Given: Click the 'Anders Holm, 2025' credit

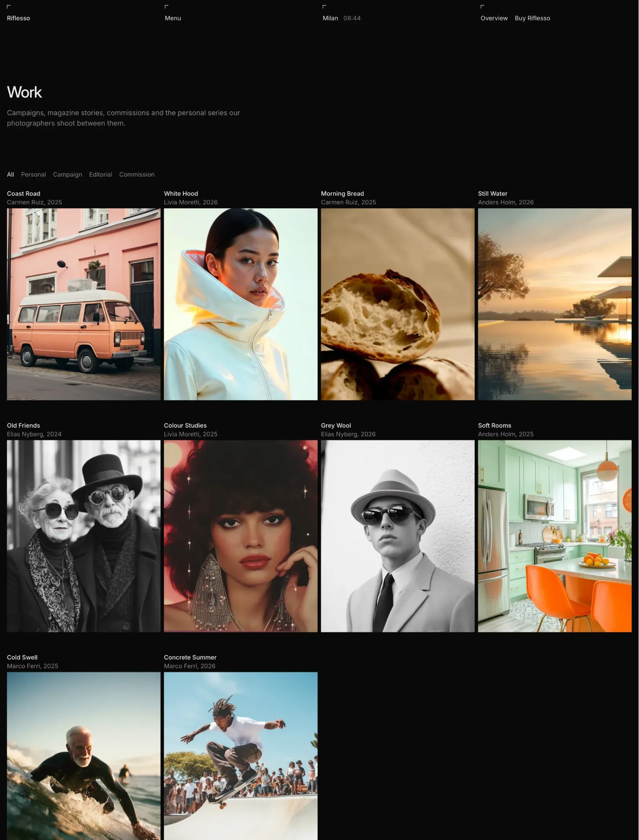Looking at the screenshot, I should pos(506,434).
